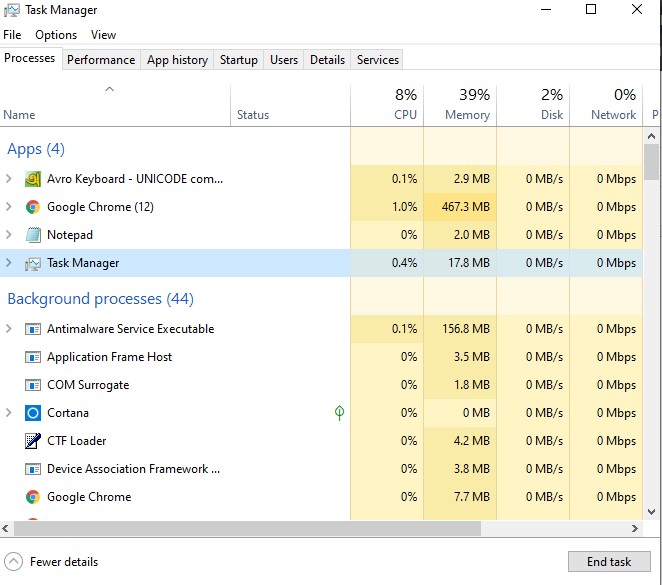Open the View menu

pos(103,35)
